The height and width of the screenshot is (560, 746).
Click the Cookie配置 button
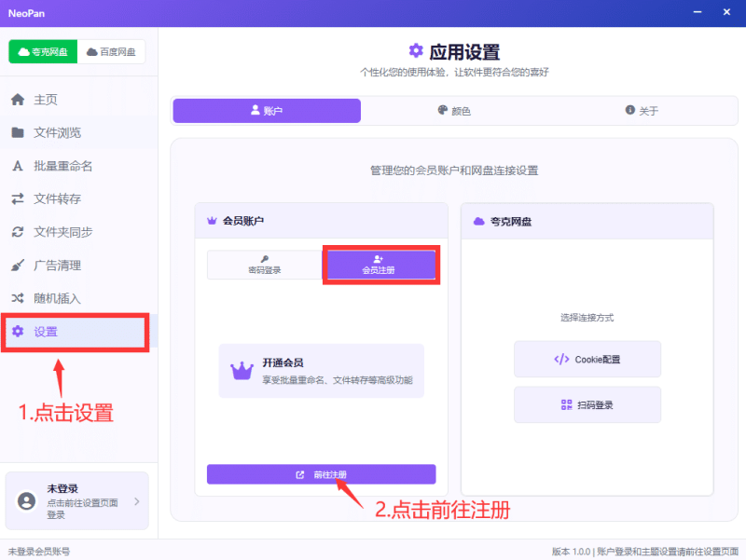point(587,359)
